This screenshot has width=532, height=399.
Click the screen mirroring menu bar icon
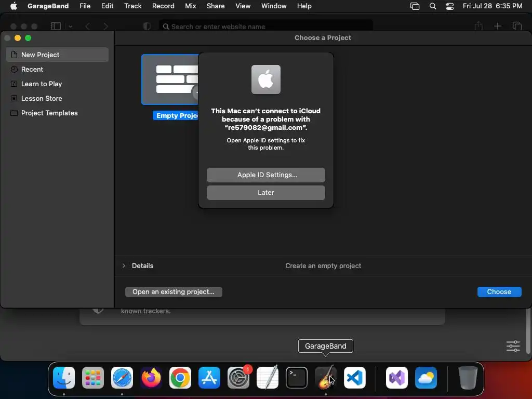(415, 6)
